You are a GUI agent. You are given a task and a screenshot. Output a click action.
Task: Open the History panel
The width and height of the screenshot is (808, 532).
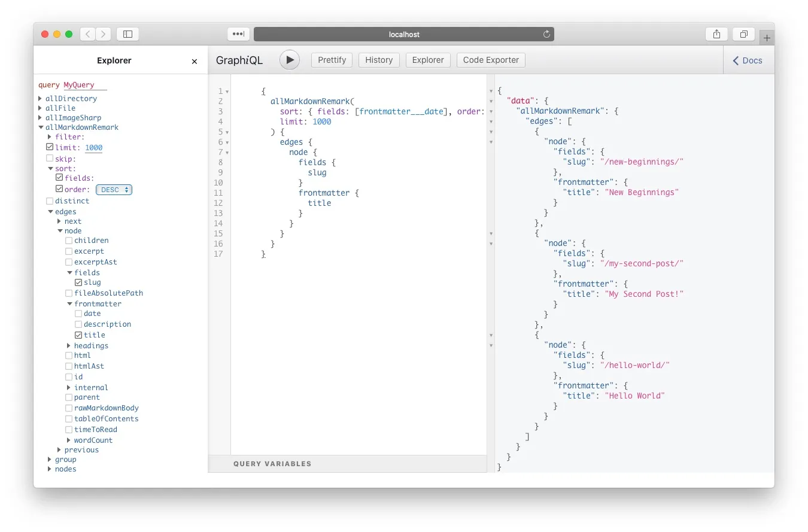(x=379, y=60)
